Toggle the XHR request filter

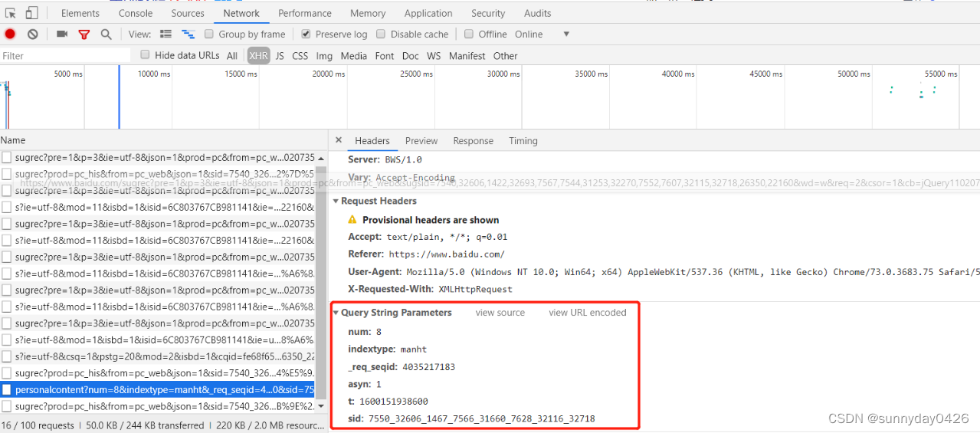[259, 56]
